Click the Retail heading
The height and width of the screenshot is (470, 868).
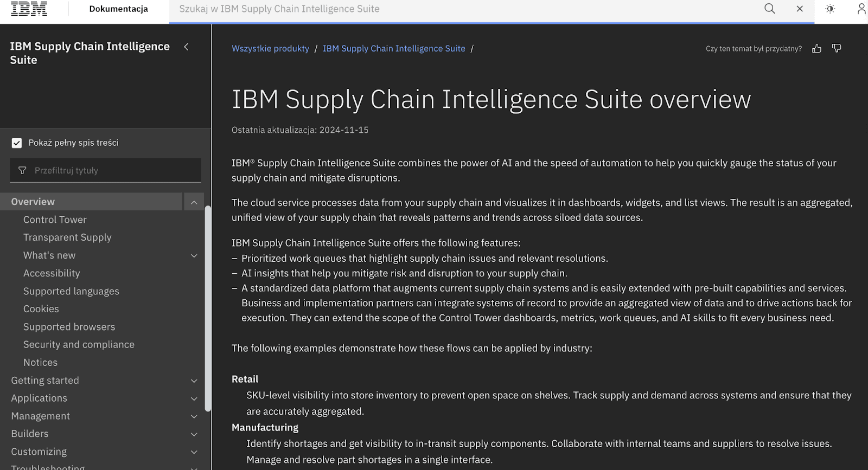(x=245, y=379)
